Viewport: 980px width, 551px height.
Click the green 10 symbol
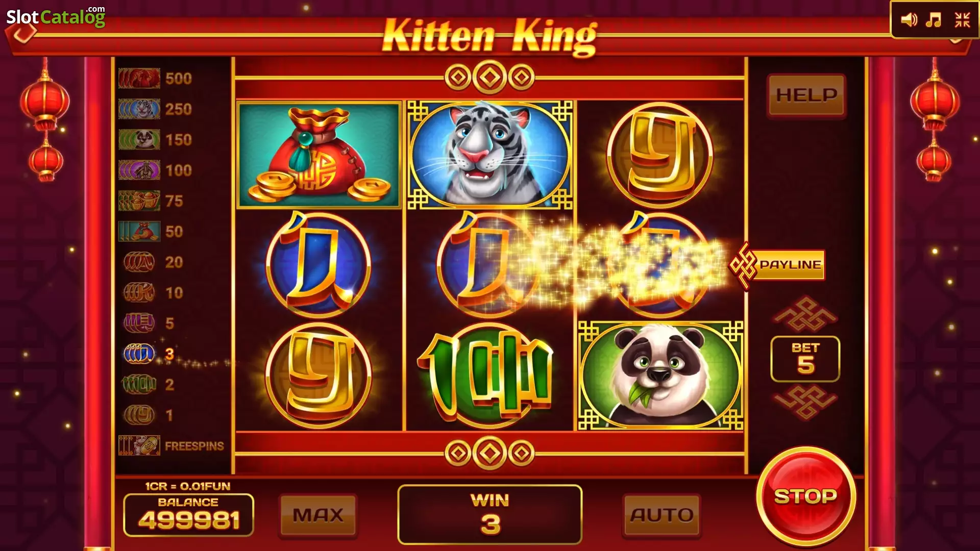[x=489, y=375]
